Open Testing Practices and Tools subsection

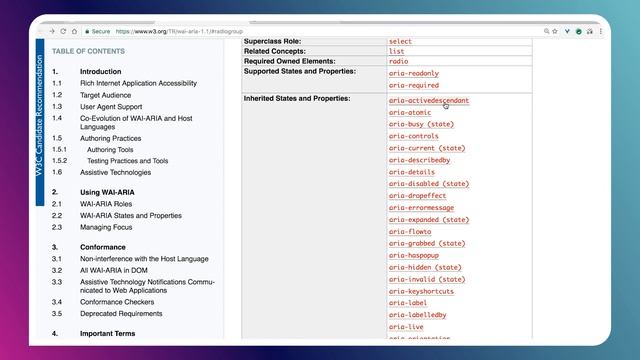pyautogui.click(x=127, y=161)
